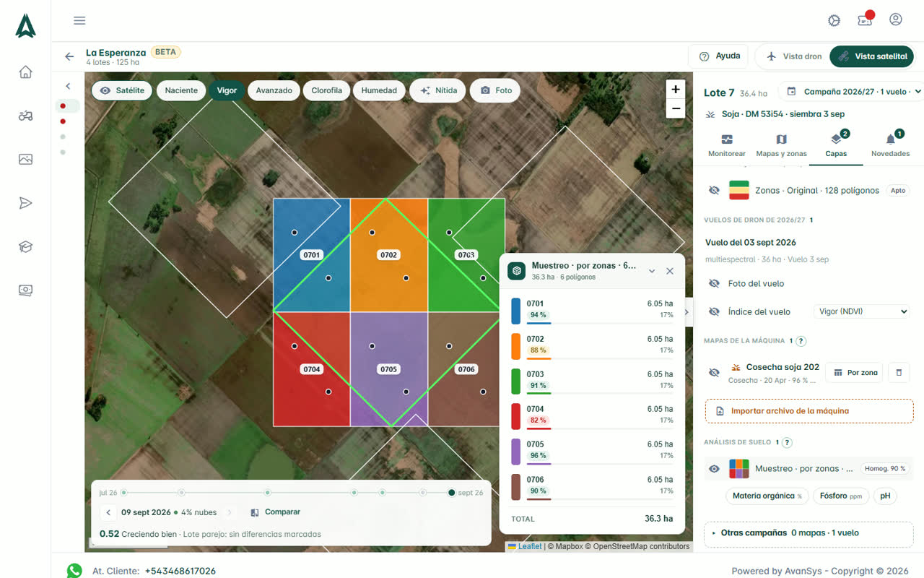924x578 pixels.
Task: Click the user profile icon
Action: coord(896,20)
